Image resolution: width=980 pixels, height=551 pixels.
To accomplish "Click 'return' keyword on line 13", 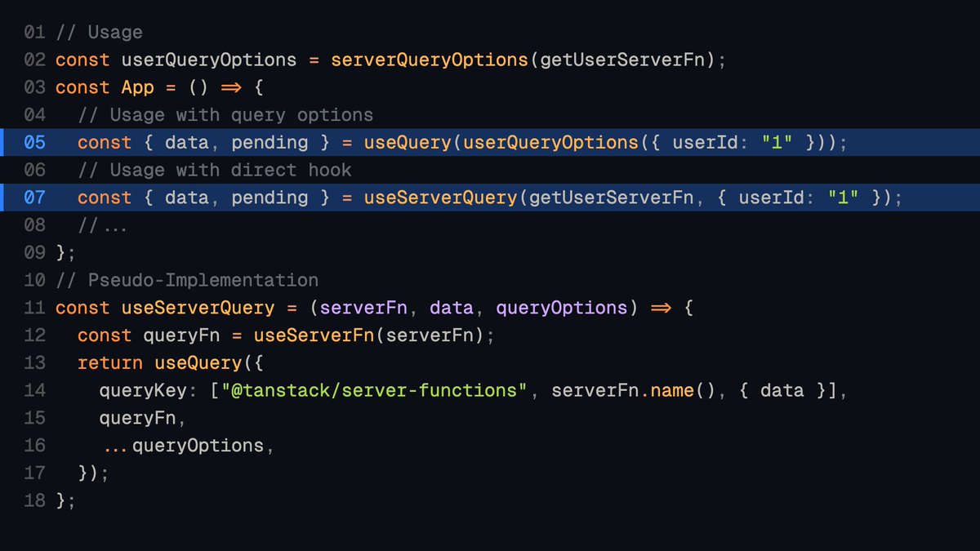I will (x=110, y=362).
